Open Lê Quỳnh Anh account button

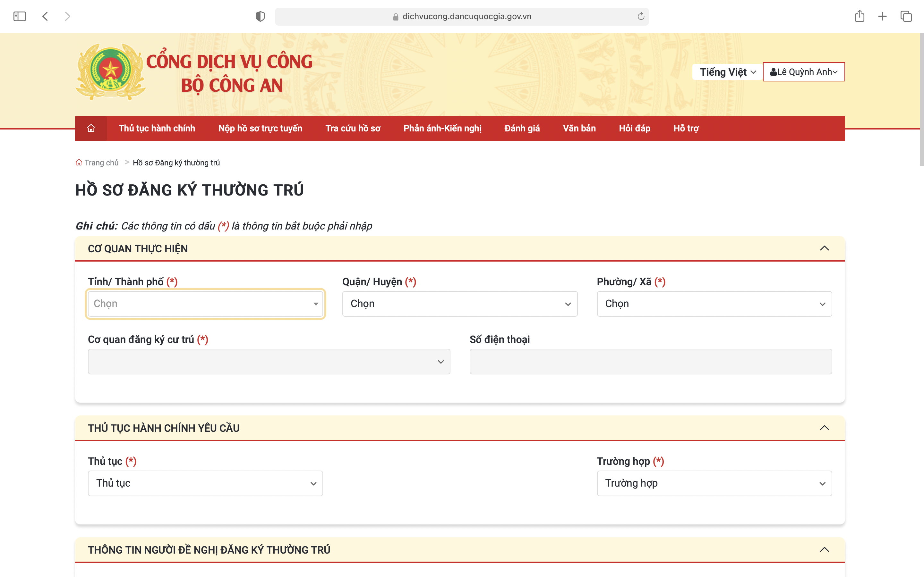[x=803, y=72]
